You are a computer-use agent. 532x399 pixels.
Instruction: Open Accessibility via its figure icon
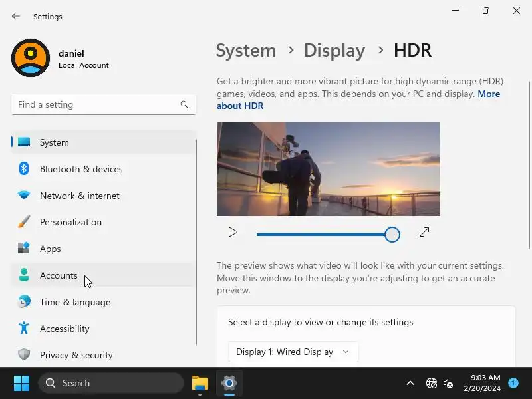click(24, 328)
